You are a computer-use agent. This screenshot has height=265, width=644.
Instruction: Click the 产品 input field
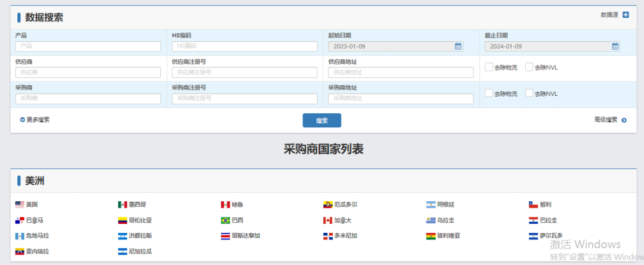point(88,46)
